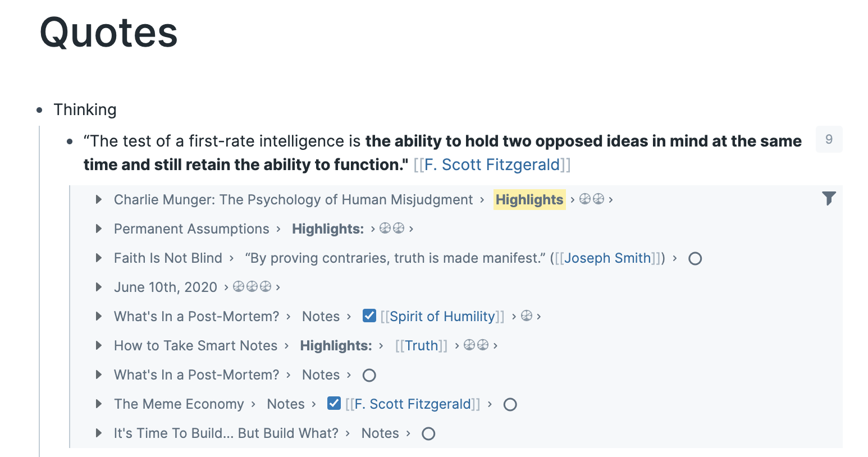Click the 9 references count badge

[829, 139]
